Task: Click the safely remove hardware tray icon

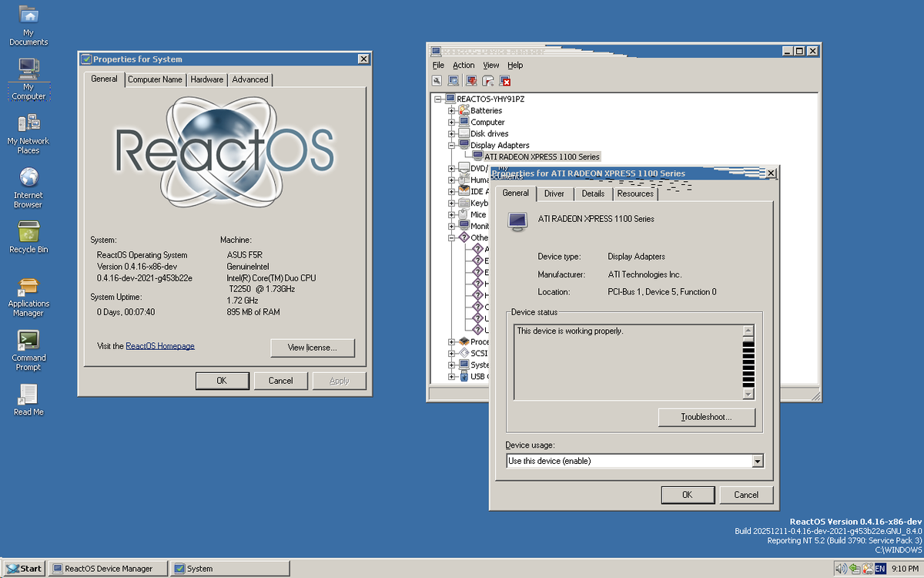Action: [x=855, y=569]
